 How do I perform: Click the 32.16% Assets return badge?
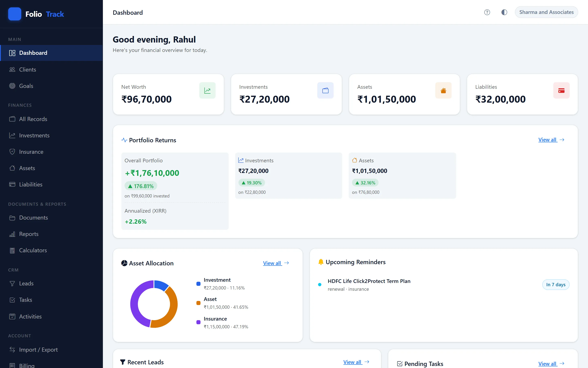(365, 183)
